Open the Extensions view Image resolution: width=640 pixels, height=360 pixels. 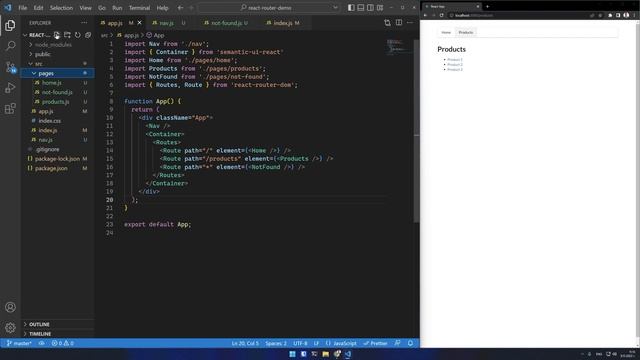pyautogui.click(x=10, y=108)
